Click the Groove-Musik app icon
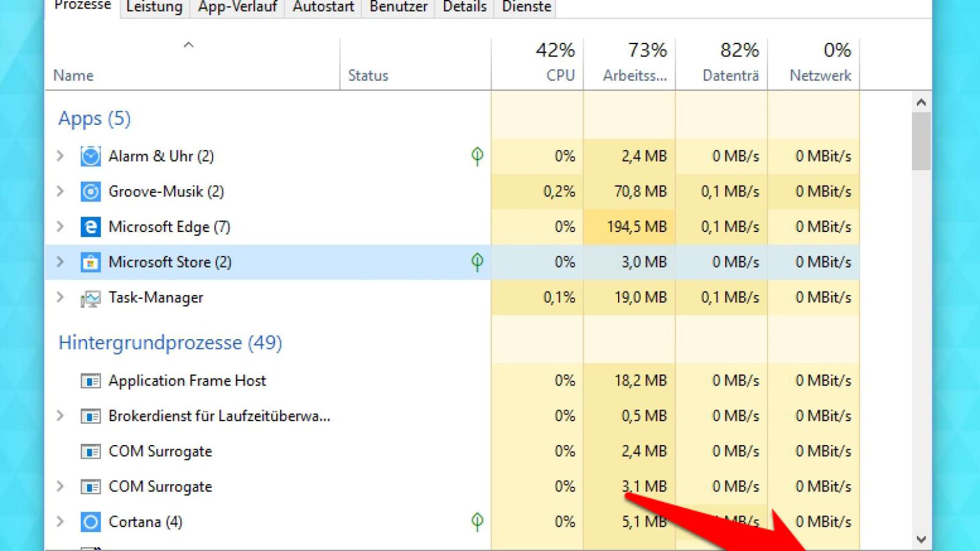Image resolution: width=980 pixels, height=551 pixels. tap(91, 192)
